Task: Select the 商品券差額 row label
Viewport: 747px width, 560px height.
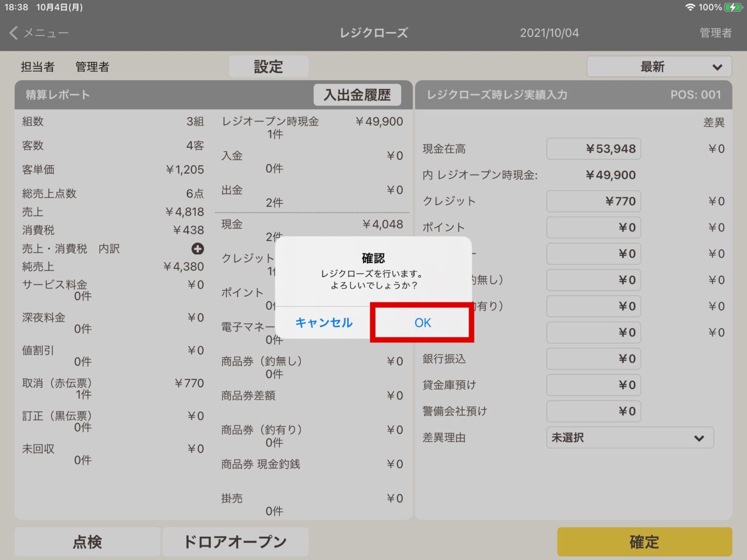Action: click(x=249, y=396)
